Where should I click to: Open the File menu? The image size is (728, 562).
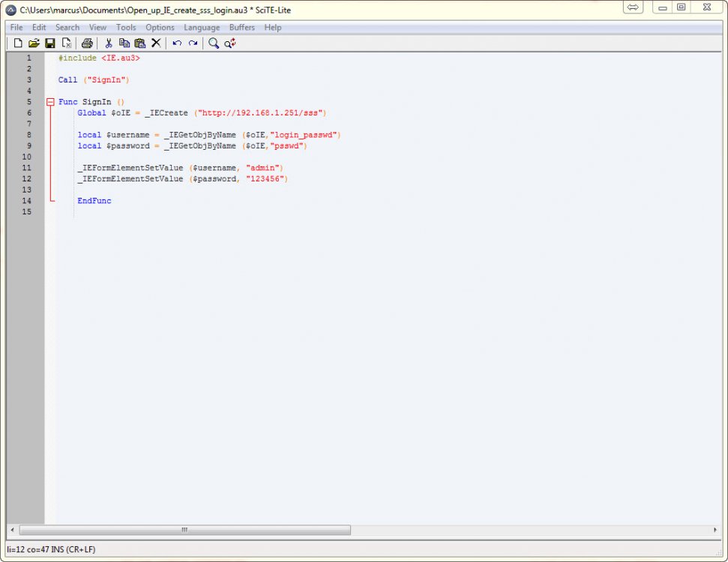[16, 28]
